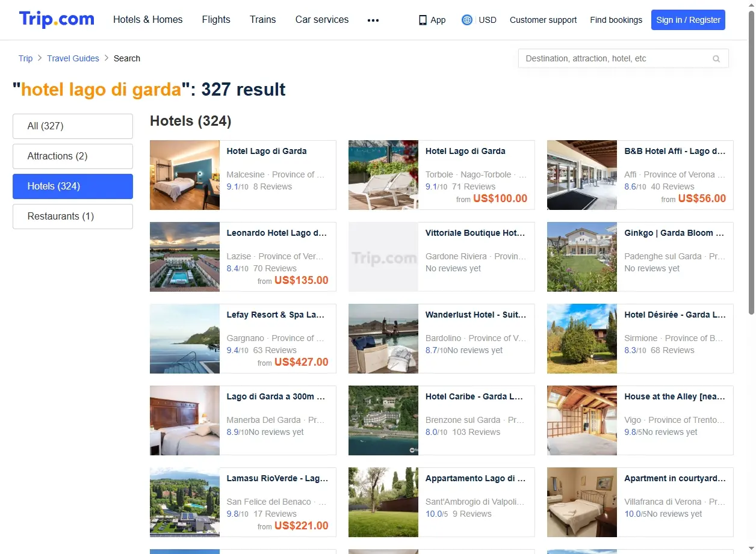Click Apartment in courtyard title

(675, 478)
